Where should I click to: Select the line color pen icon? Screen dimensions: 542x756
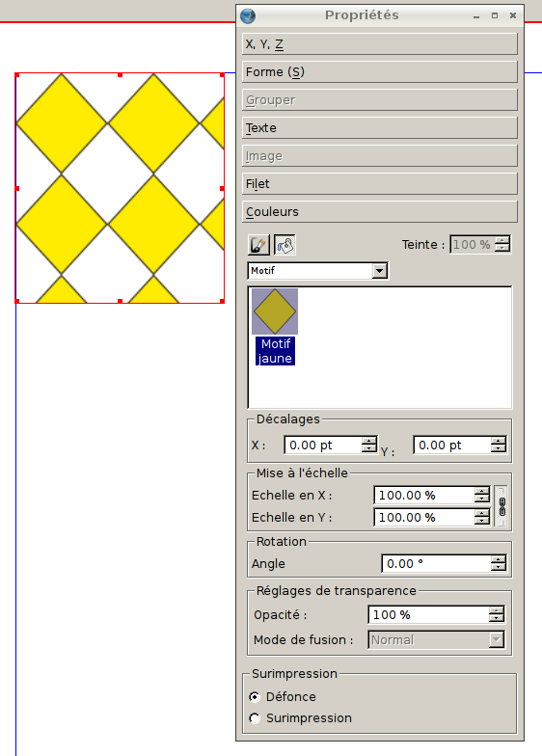258,245
